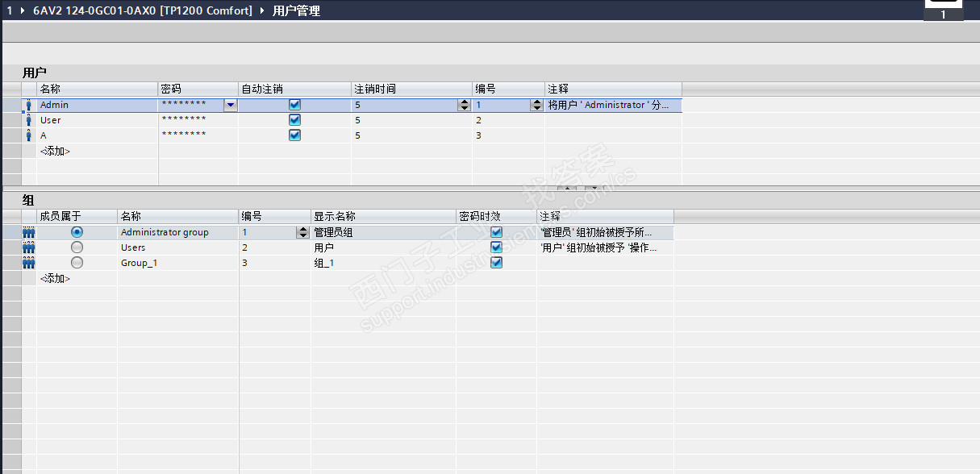The image size is (980, 474).
Task: Click the number cell 3 of user A
Action: coord(508,135)
